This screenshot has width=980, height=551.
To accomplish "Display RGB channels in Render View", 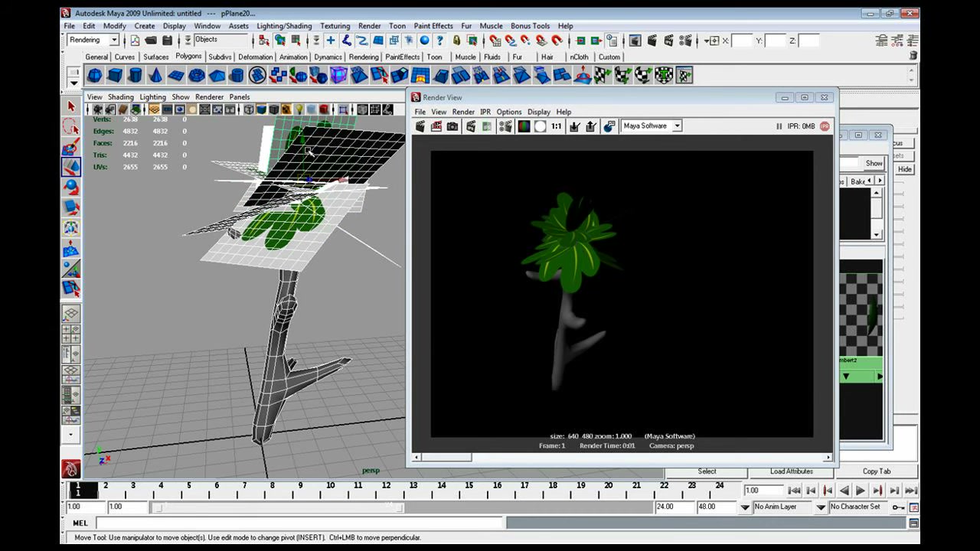I will pos(524,126).
